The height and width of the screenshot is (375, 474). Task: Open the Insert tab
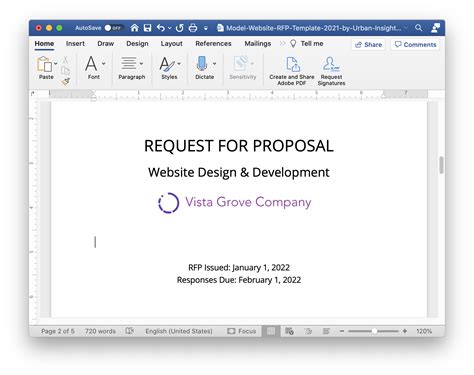click(75, 44)
